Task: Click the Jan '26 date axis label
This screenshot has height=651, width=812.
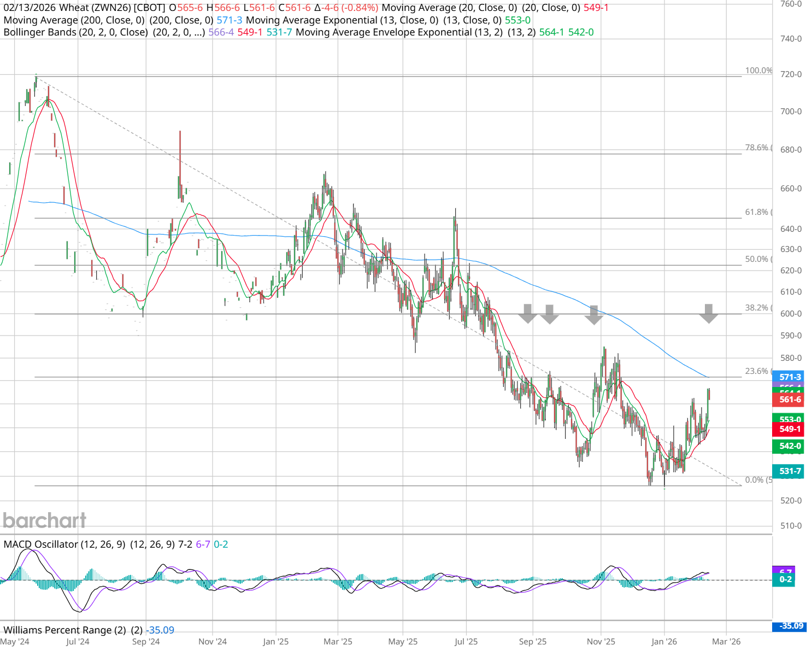Action: click(664, 642)
